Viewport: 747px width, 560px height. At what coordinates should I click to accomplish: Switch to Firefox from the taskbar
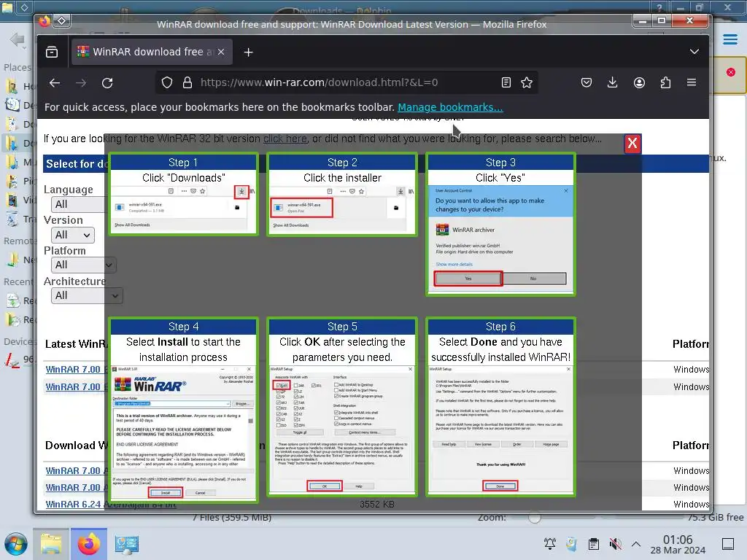click(x=89, y=544)
